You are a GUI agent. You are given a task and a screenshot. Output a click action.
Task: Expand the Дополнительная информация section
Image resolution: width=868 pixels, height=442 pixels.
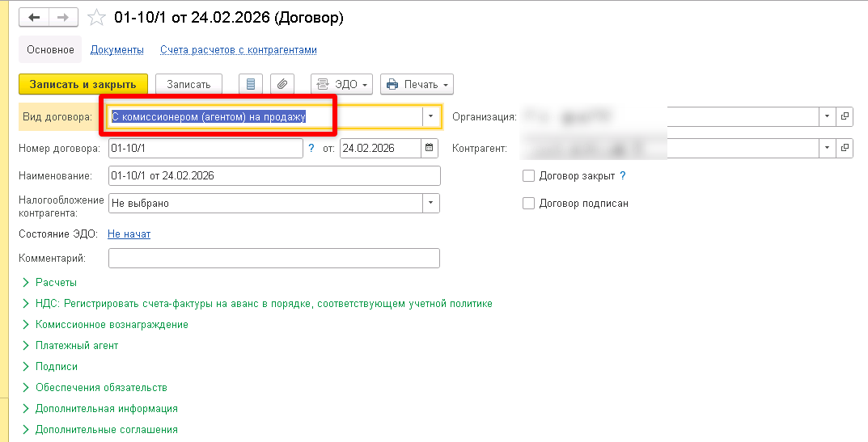tap(100, 409)
